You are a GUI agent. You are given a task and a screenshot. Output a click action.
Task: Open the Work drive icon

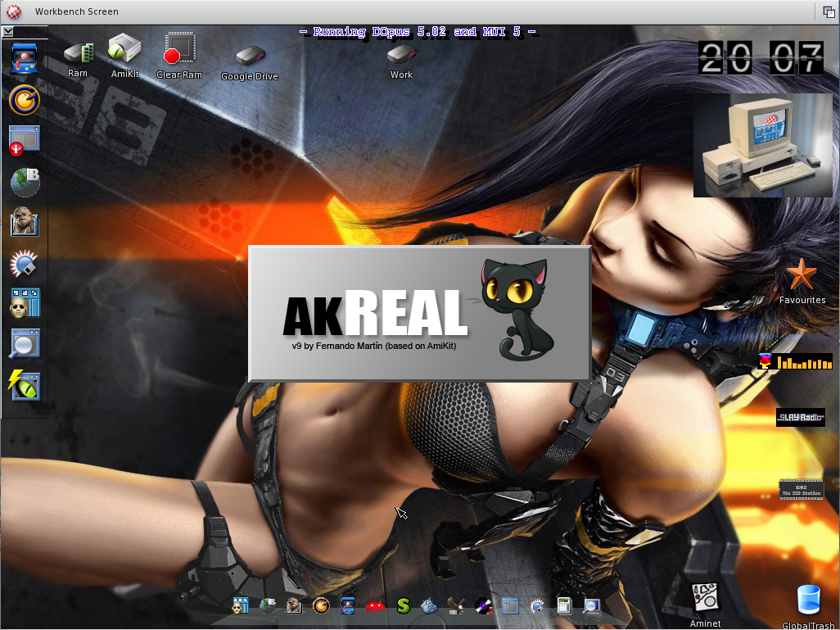coord(402,55)
